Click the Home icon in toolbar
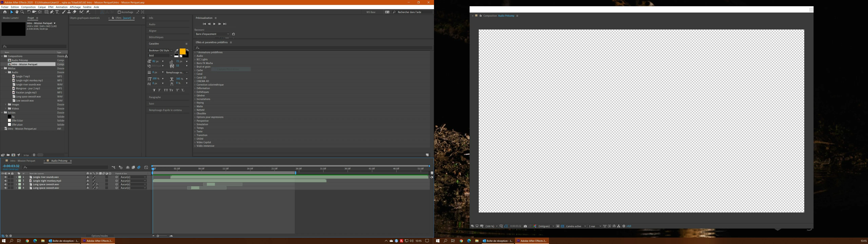868x244 pixels. (5, 12)
